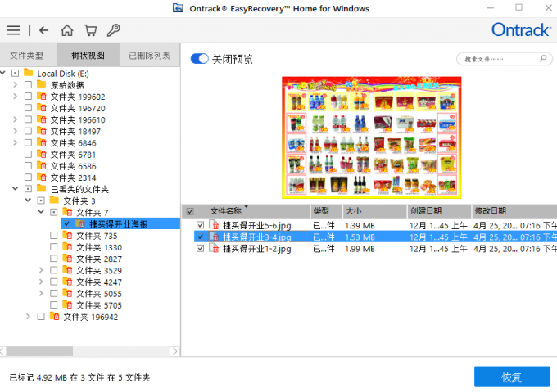Expand the 原始数据 tree node
This screenshot has height=392, width=557.
pyautogui.click(x=15, y=85)
